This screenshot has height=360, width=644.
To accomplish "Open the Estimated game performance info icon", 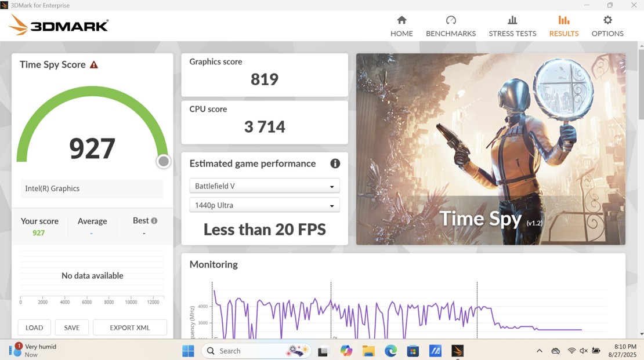I will 335,163.
